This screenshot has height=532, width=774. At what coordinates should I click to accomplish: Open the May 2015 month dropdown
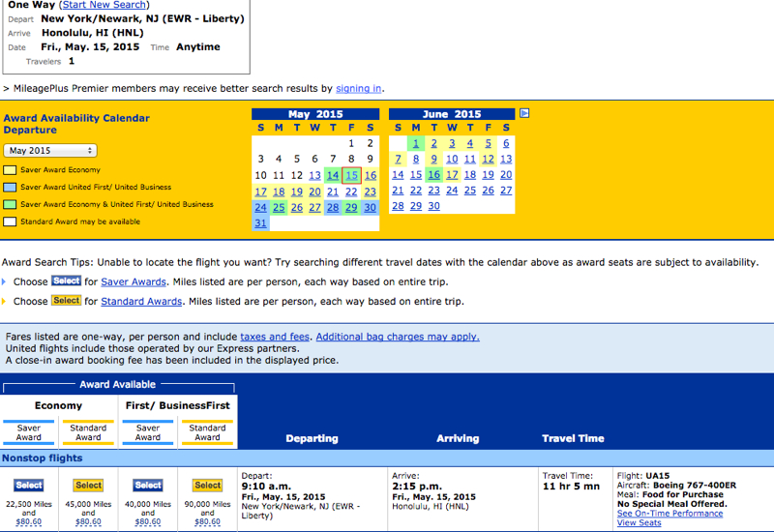point(50,151)
